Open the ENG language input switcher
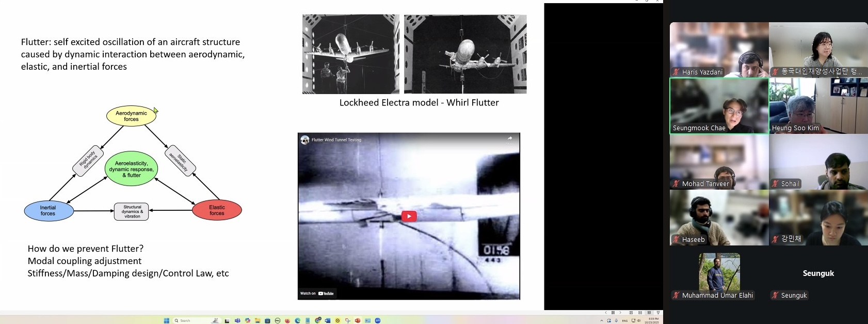Viewport: 868px width, 324px height. coord(625,321)
